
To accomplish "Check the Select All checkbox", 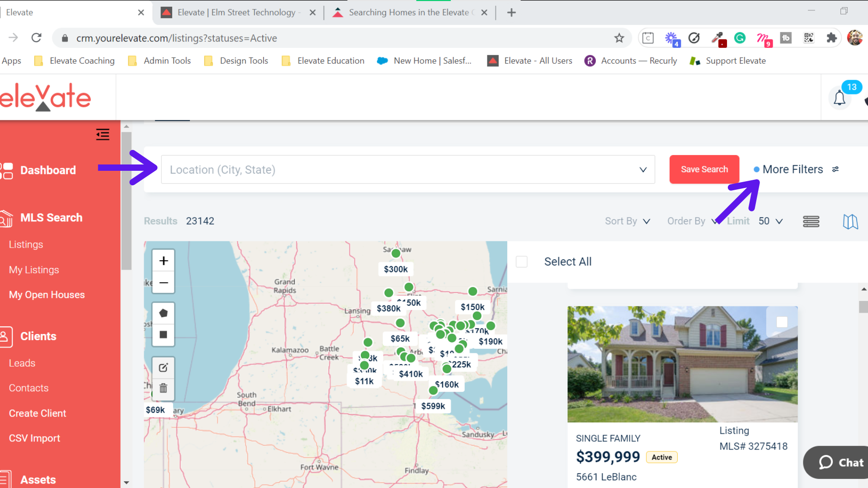I will pos(522,262).
